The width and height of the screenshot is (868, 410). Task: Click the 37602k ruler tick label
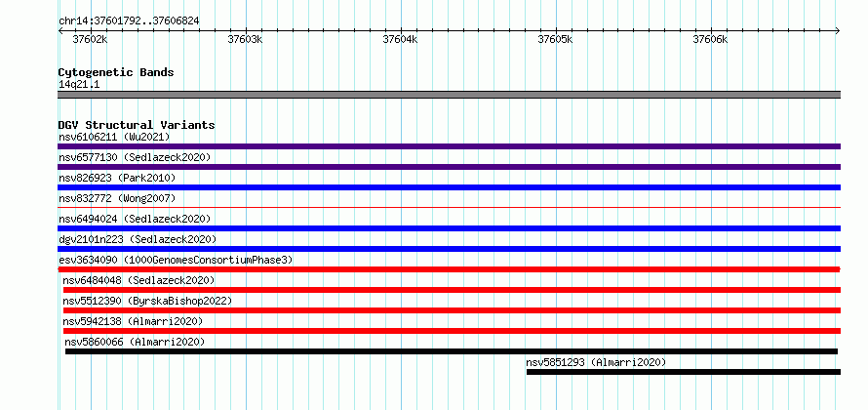(x=91, y=39)
